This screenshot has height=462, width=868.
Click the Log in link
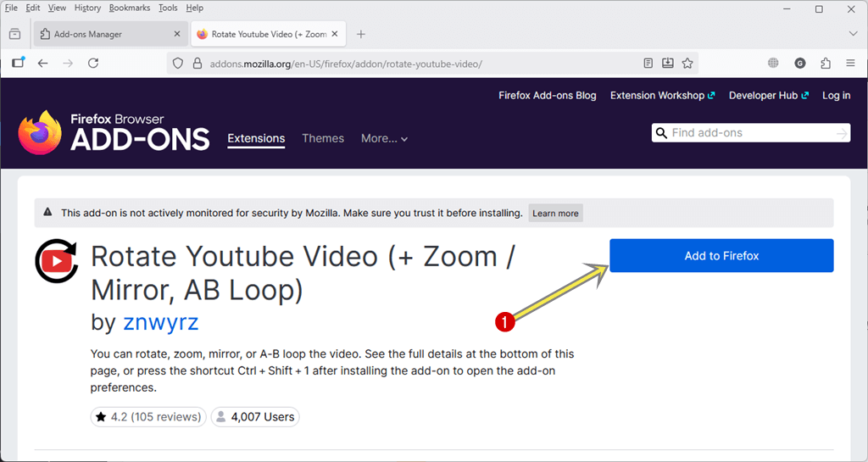point(836,95)
